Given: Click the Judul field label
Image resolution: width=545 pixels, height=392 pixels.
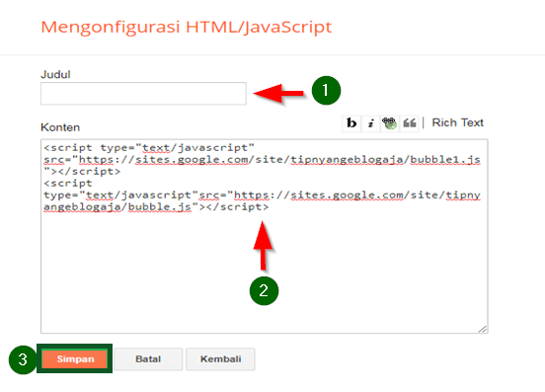Looking at the screenshot, I should (x=55, y=74).
